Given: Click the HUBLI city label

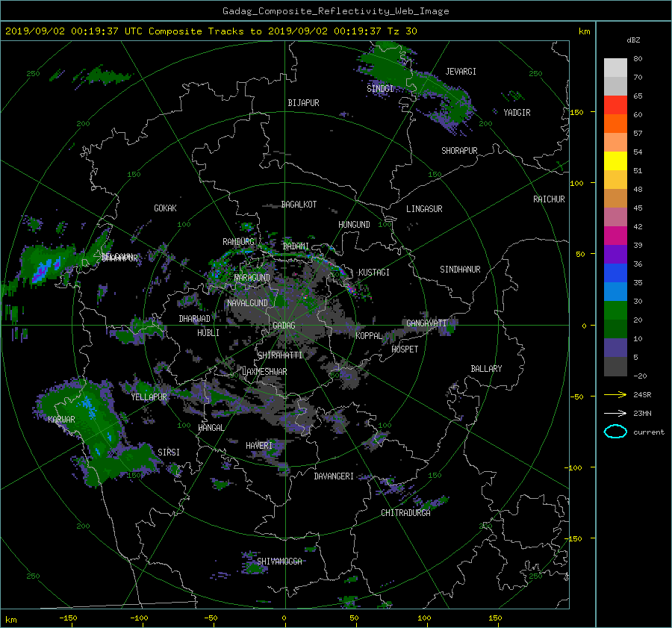Looking at the screenshot, I should (x=208, y=333).
